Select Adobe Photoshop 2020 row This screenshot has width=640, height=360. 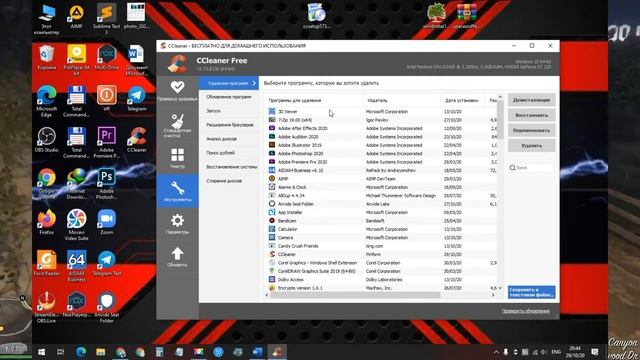pos(382,153)
